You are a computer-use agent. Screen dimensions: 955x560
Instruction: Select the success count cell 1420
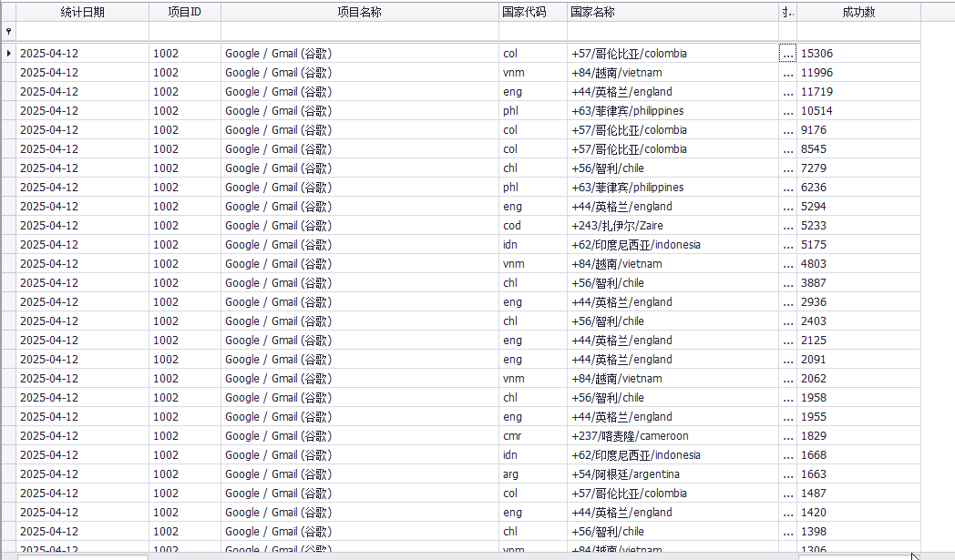coord(858,513)
